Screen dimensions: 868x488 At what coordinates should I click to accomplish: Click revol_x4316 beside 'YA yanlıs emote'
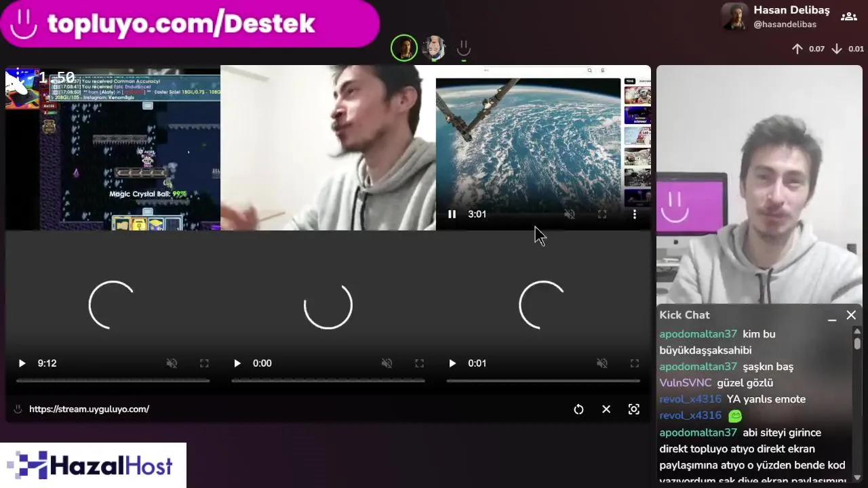pos(690,399)
